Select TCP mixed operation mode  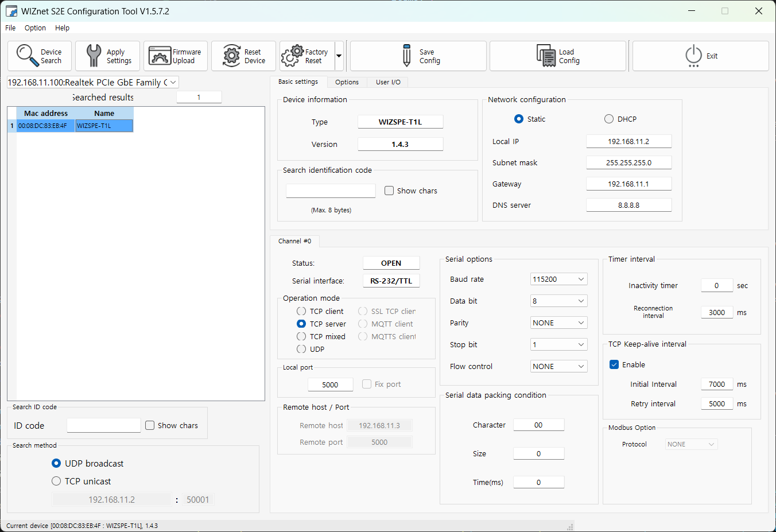coord(301,336)
